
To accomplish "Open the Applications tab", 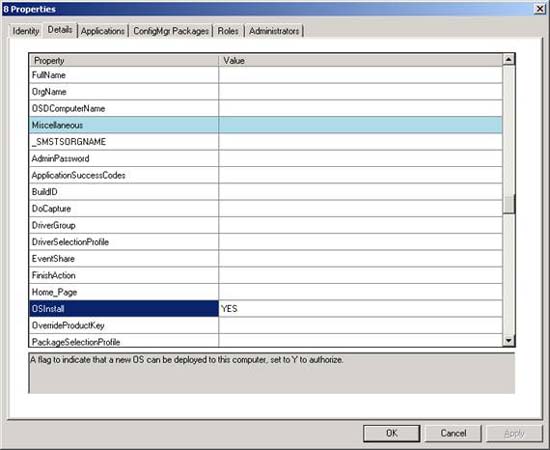I will (x=102, y=31).
